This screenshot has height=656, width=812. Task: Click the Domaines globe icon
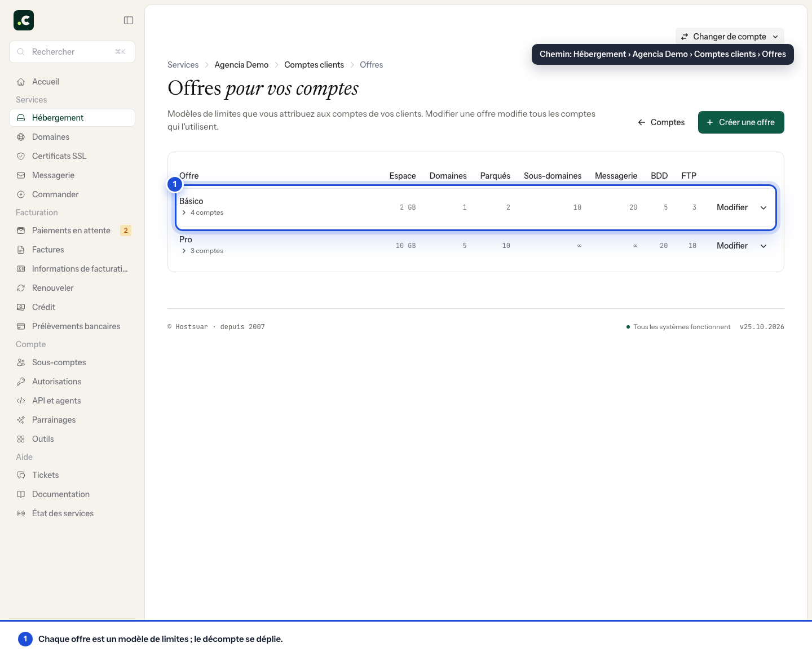pyautogui.click(x=21, y=137)
